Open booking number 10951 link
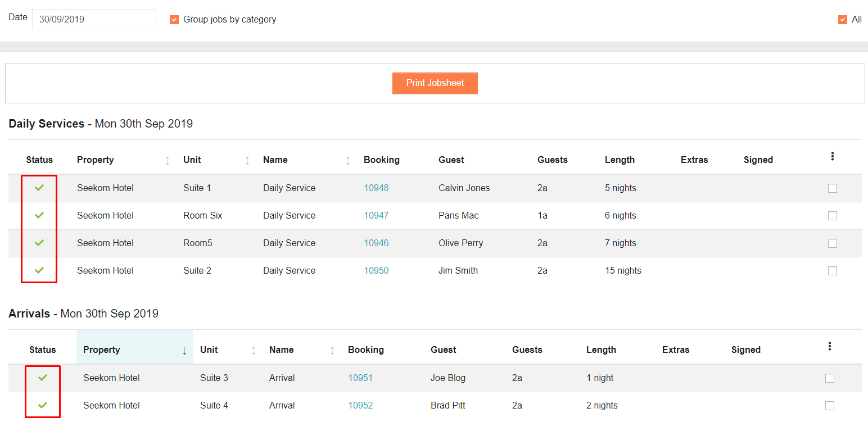 (x=360, y=378)
